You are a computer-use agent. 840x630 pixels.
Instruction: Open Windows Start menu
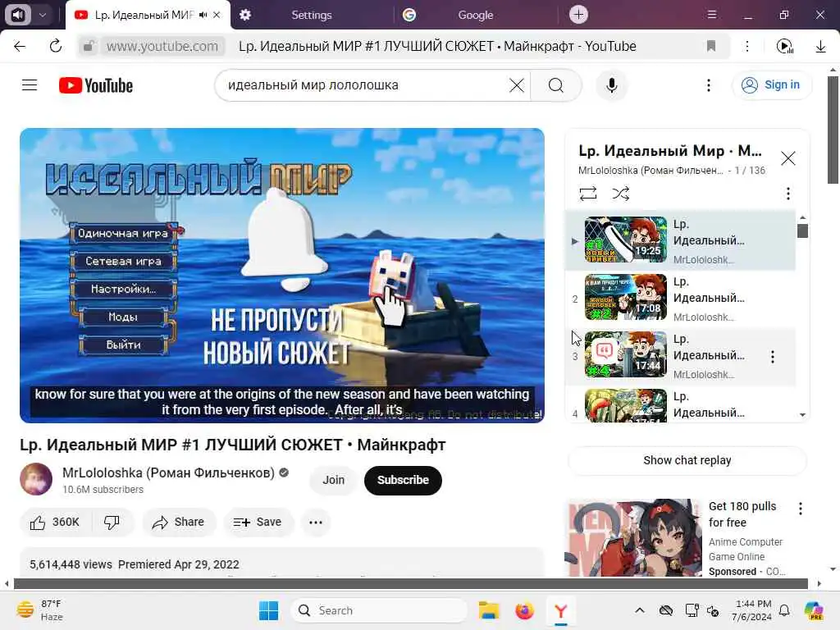tap(268, 610)
